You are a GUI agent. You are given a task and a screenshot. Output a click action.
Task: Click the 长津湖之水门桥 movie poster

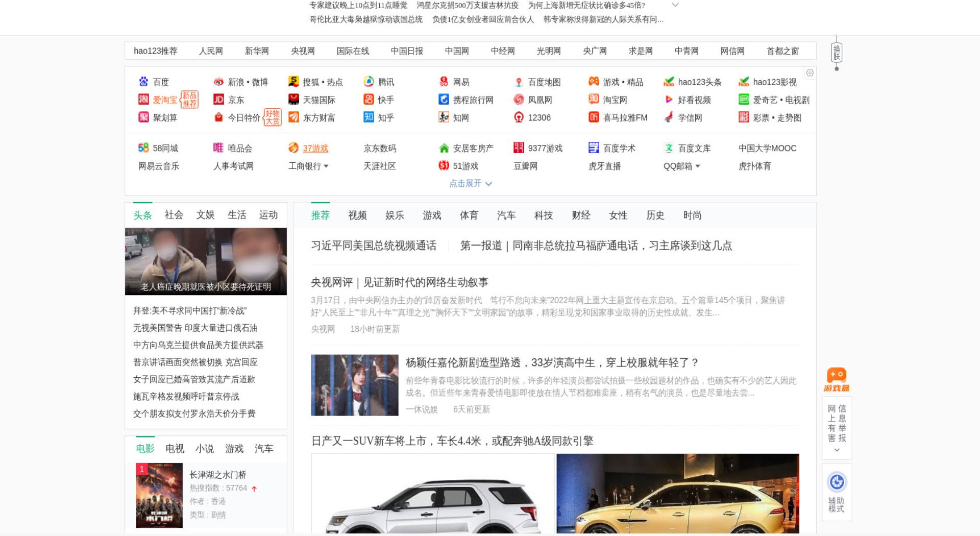click(x=159, y=495)
